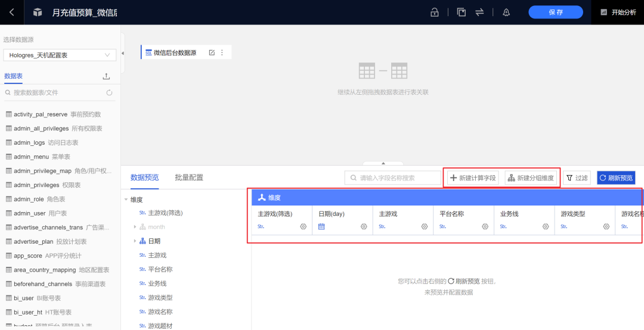Open settings gear for 平台名称 column
This screenshot has height=330, width=644.
pos(485,226)
